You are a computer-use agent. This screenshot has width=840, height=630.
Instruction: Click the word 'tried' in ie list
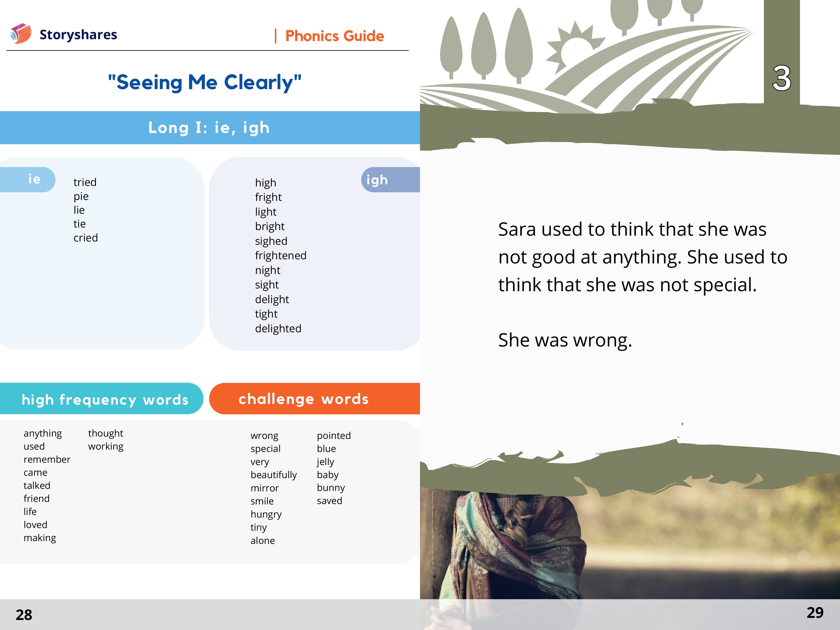click(85, 182)
